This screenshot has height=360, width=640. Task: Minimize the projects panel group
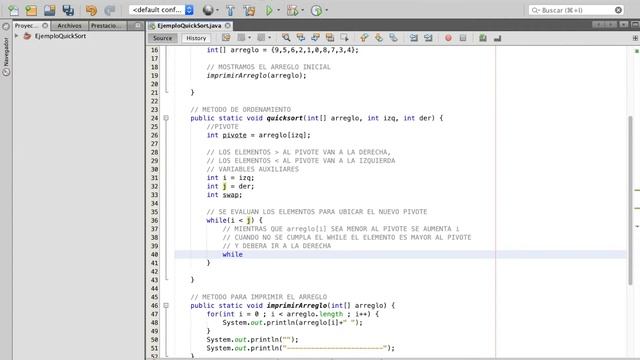click(x=138, y=25)
